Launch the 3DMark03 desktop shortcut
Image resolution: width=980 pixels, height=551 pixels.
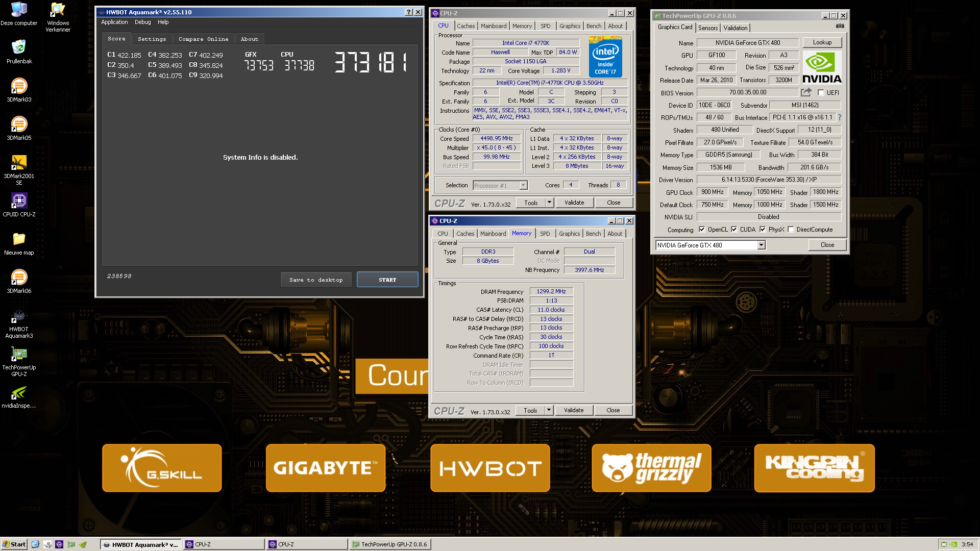pos(19,90)
